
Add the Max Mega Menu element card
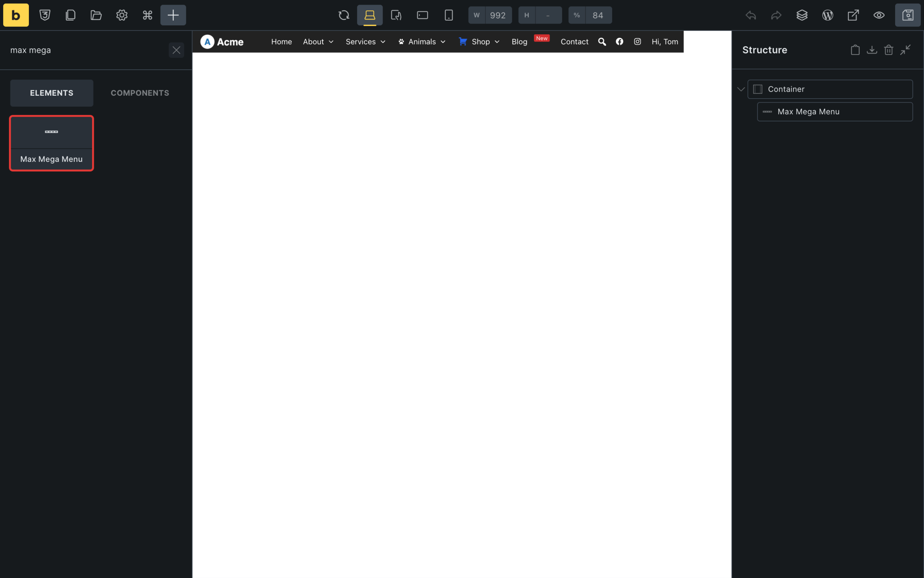[x=52, y=143]
